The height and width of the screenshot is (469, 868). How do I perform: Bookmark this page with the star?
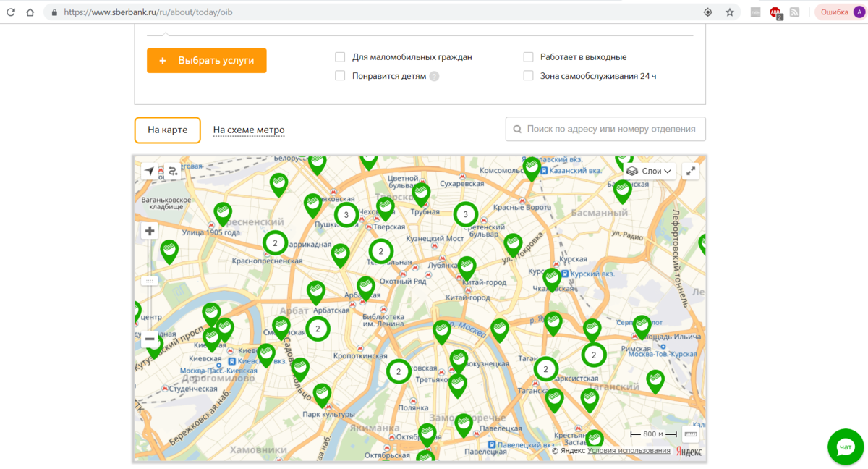point(730,12)
